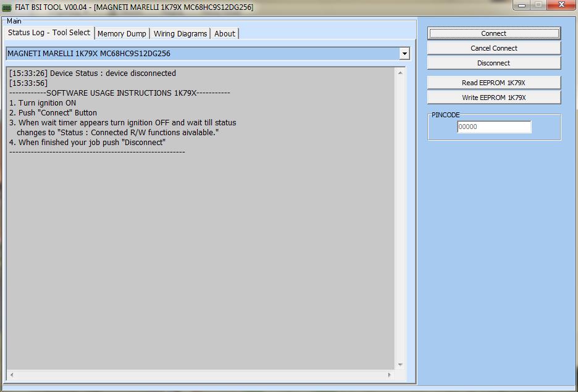Viewport: 578px width, 392px height.
Task: Open the About tab
Action: pyautogui.click(x=225, y=33)
